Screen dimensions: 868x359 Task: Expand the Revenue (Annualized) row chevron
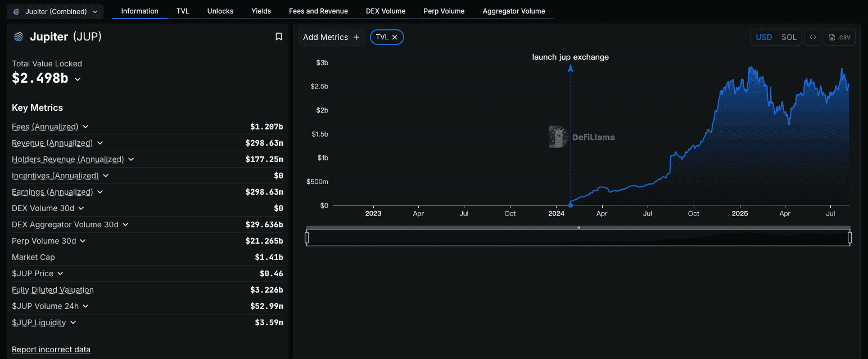coord(100,143)
